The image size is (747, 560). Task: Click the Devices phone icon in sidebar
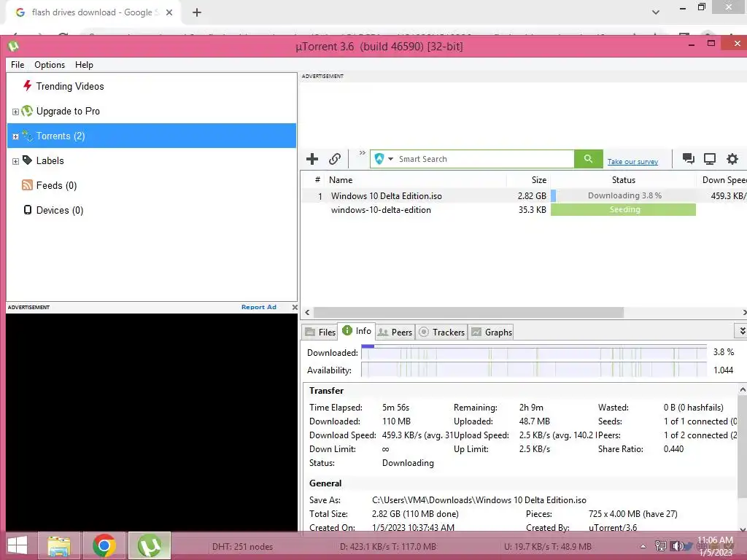coord(28,210)
